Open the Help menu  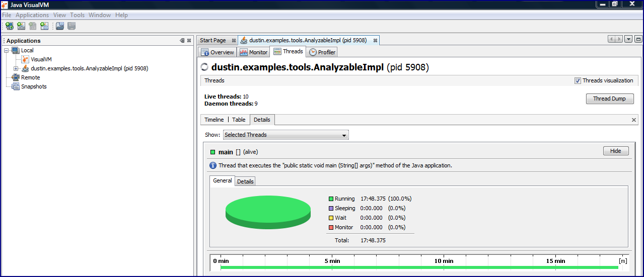(121, 15)
